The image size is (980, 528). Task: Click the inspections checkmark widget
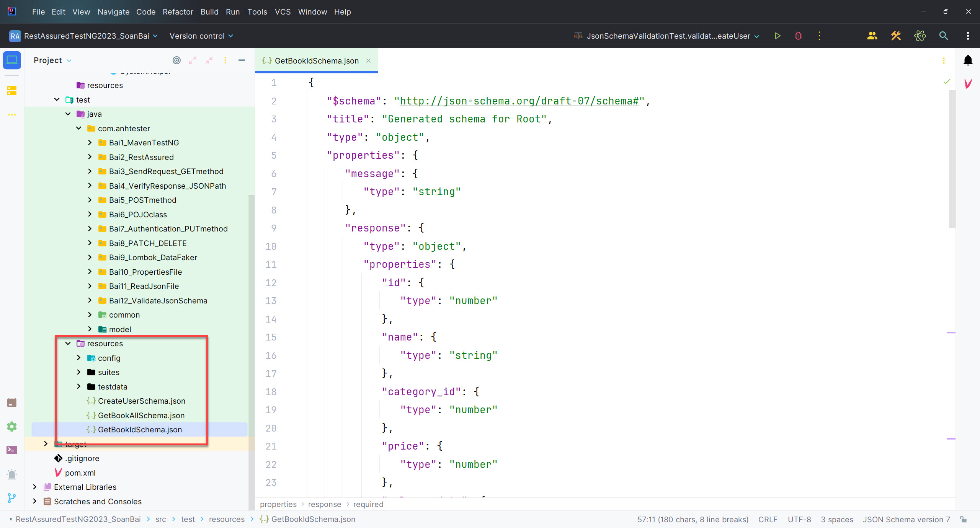(947, 81)
